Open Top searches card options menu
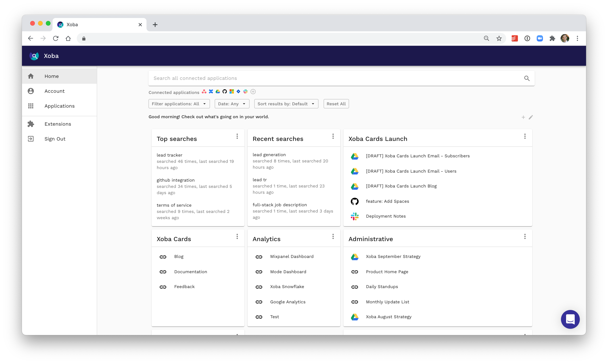608x364 pixels. click(x=237, y=136)
